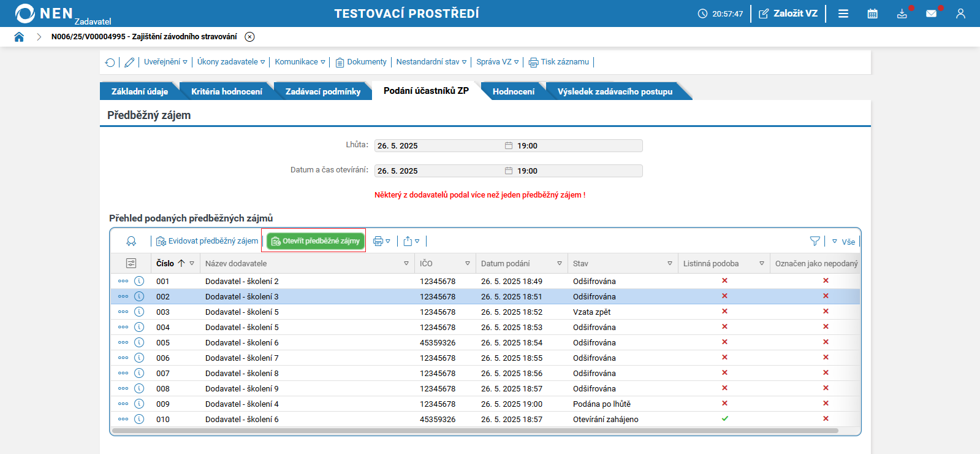The height and width of the screenshot is (454, 980).
Task: Expand the Uveřejnění dropdown menu
Action: (165, 62)
